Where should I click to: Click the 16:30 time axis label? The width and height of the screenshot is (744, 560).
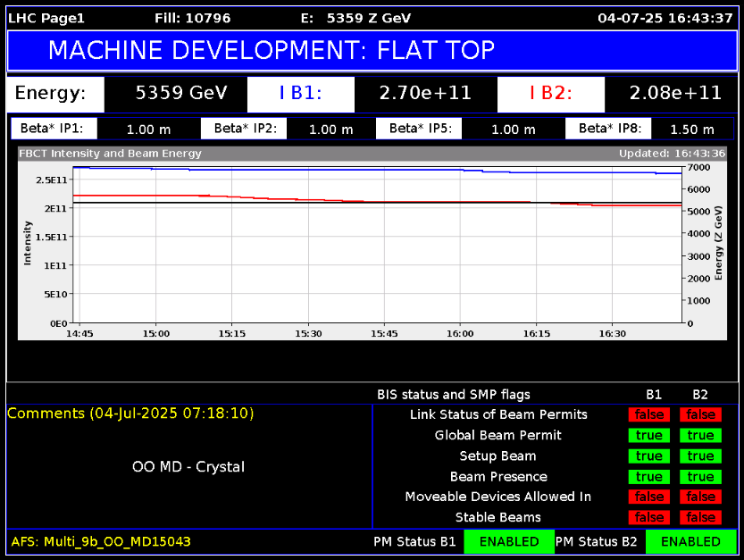(613, 334)
